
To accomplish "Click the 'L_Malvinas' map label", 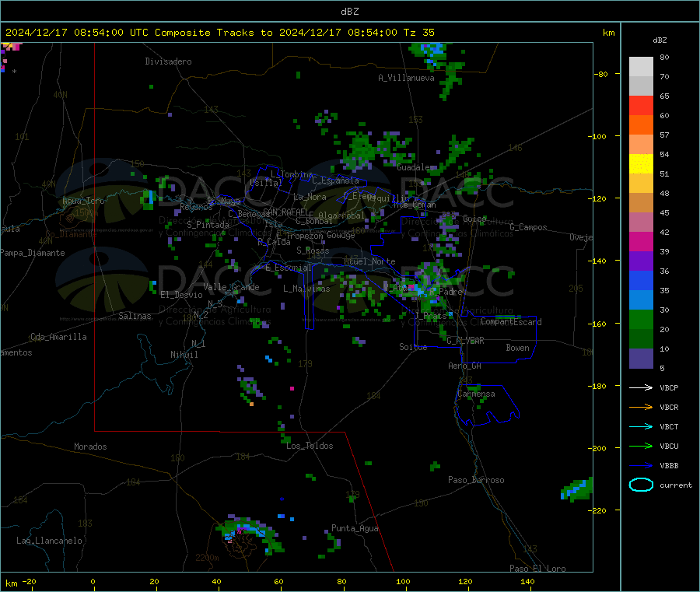I will [306, 289].
